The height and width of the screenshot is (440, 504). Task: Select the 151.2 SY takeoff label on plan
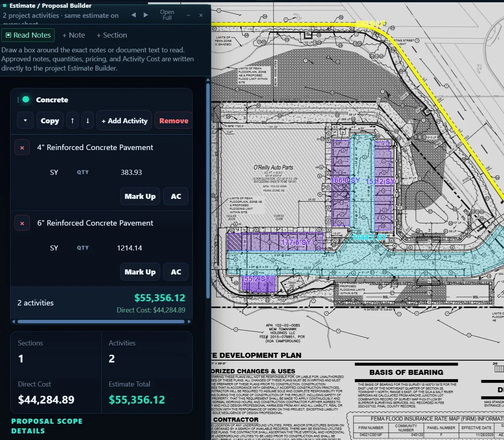point(380,181)
